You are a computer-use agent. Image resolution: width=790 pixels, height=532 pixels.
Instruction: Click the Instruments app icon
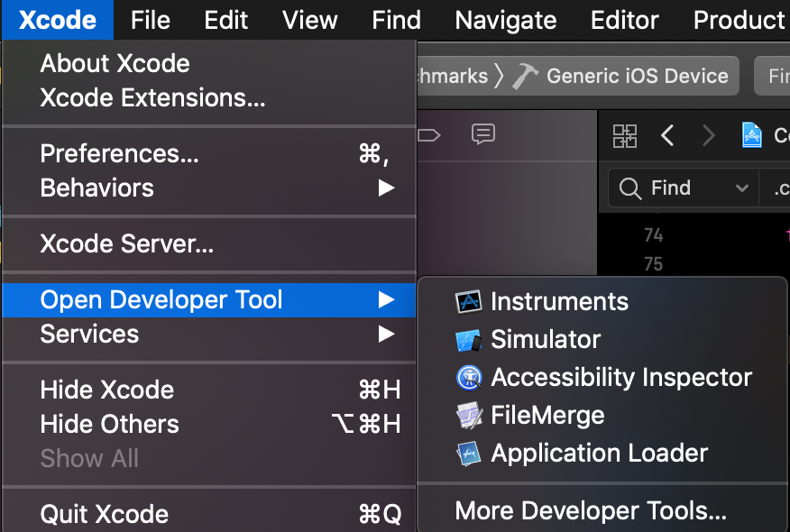point(469,302)
